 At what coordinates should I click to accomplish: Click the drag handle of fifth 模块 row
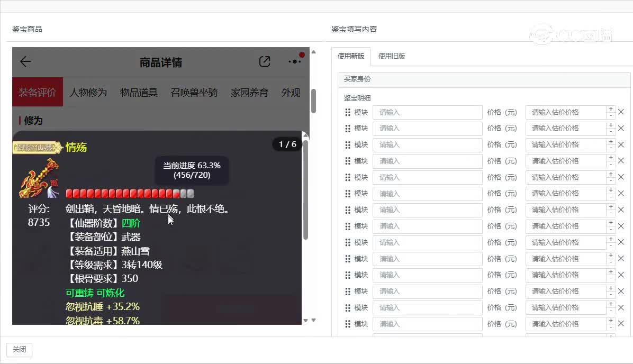[348, 177]
